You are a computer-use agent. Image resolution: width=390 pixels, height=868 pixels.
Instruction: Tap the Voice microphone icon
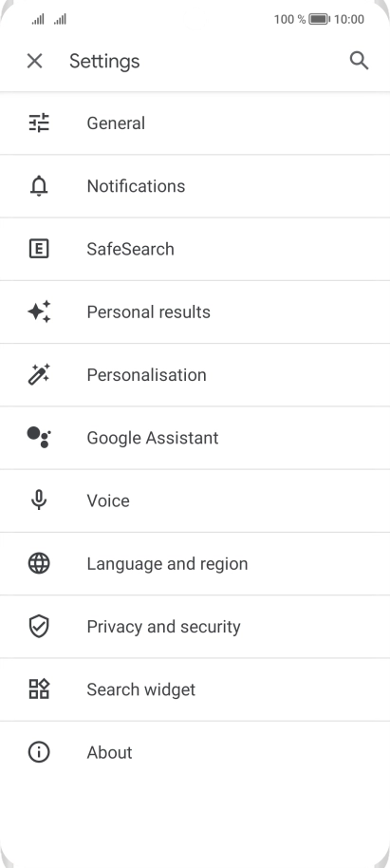pyautogui.click(x=39, y=500)
